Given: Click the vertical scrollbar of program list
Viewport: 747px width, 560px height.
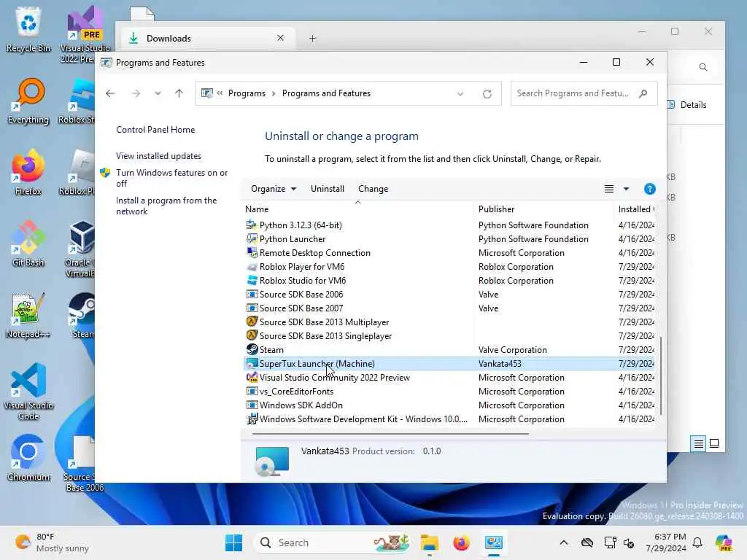Looking at the screenshot, I should click(x=661, y=376).
